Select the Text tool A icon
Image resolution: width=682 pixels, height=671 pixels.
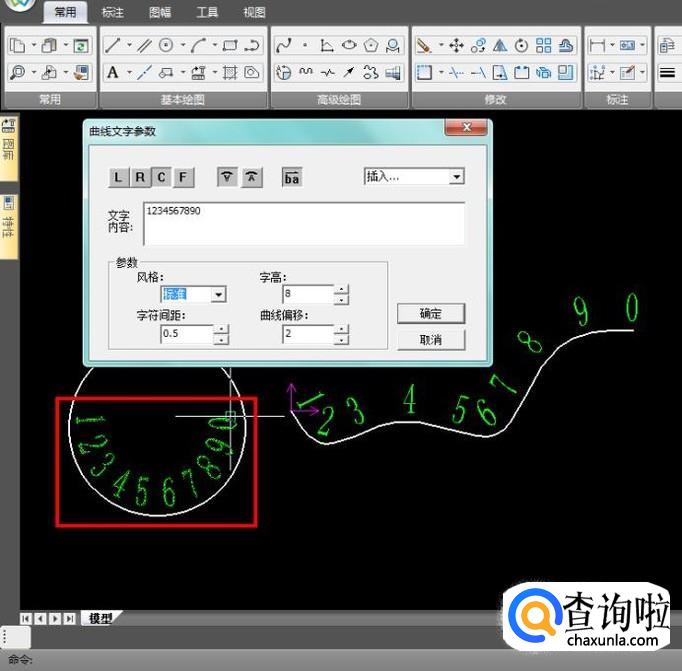113,72
